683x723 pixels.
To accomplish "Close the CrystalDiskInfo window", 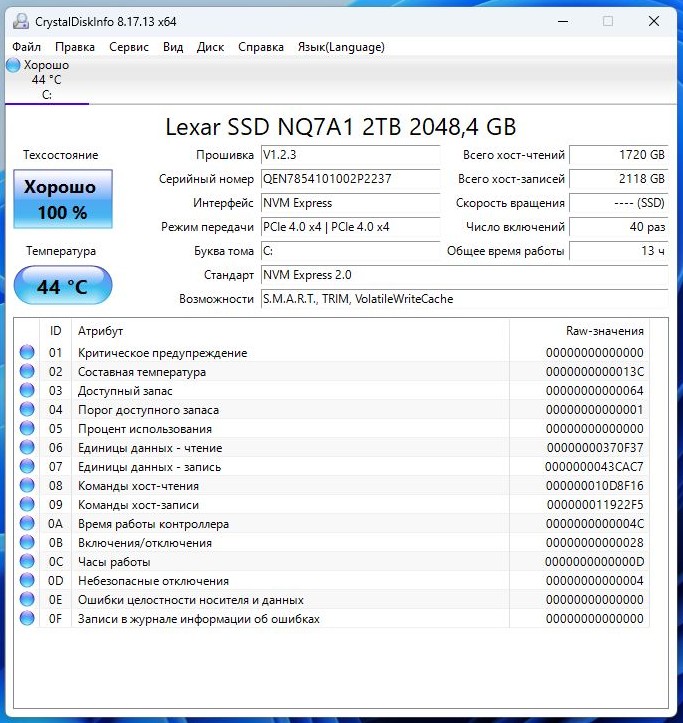I will 653,21.
